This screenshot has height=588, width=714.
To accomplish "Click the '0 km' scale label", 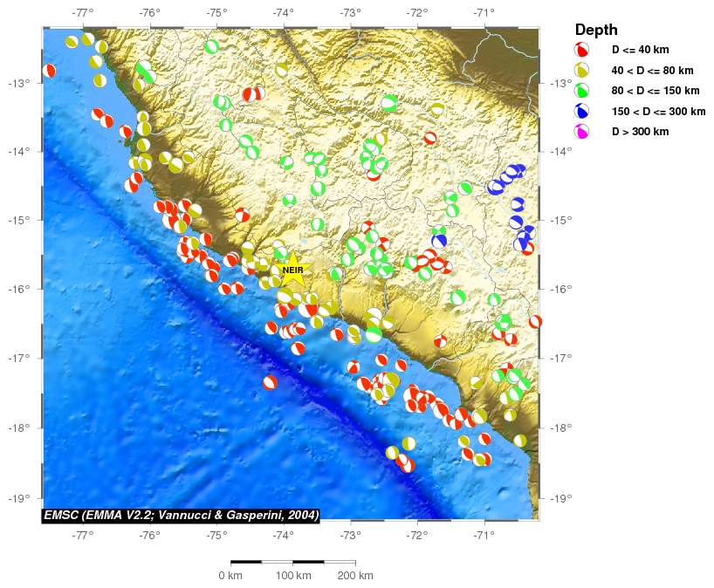I will pyautogui.click(x=230, y=576).
